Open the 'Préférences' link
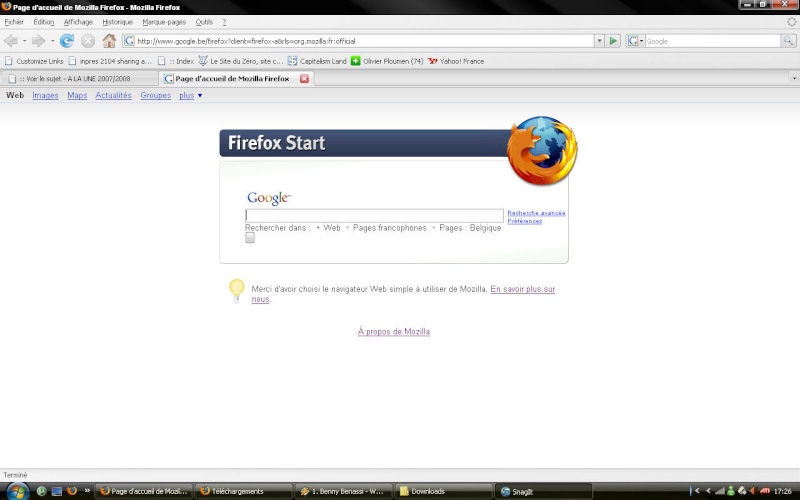This screenshot has height=500, width=800. pos(524,221)
